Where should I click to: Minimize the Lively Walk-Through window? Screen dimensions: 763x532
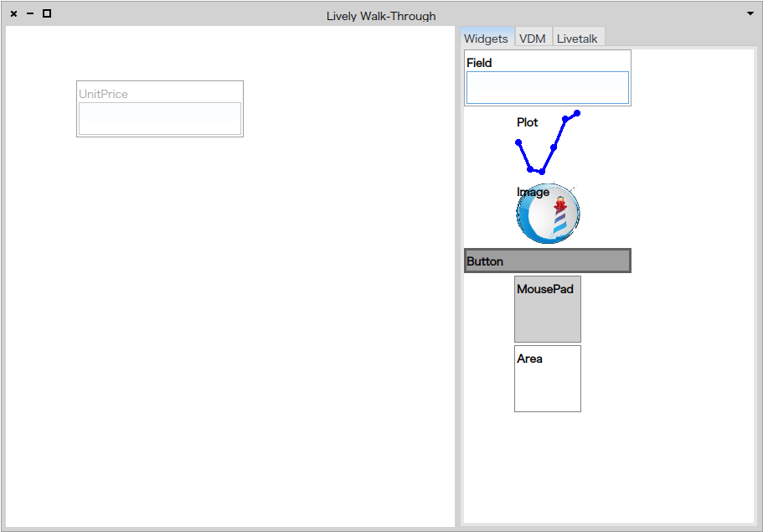point(30,13)
